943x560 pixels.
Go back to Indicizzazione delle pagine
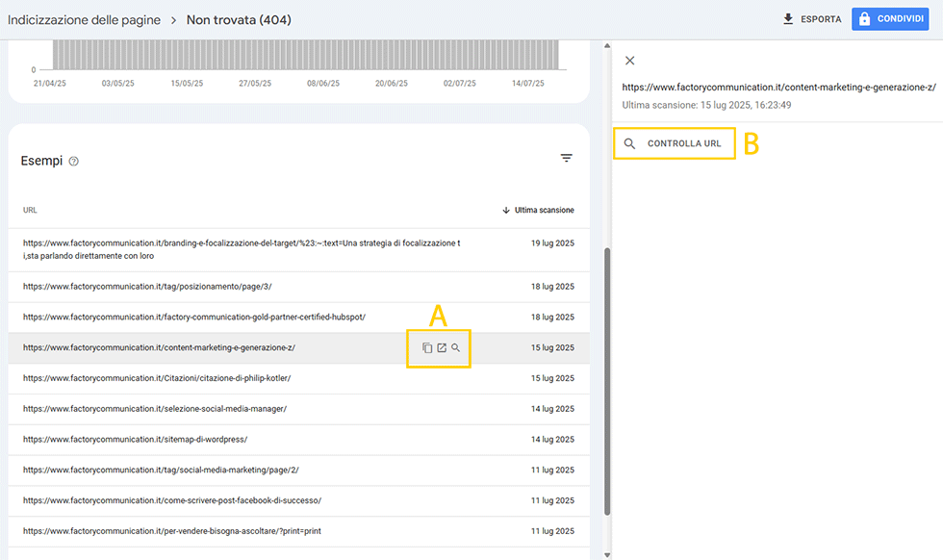(x=85, y=20)
